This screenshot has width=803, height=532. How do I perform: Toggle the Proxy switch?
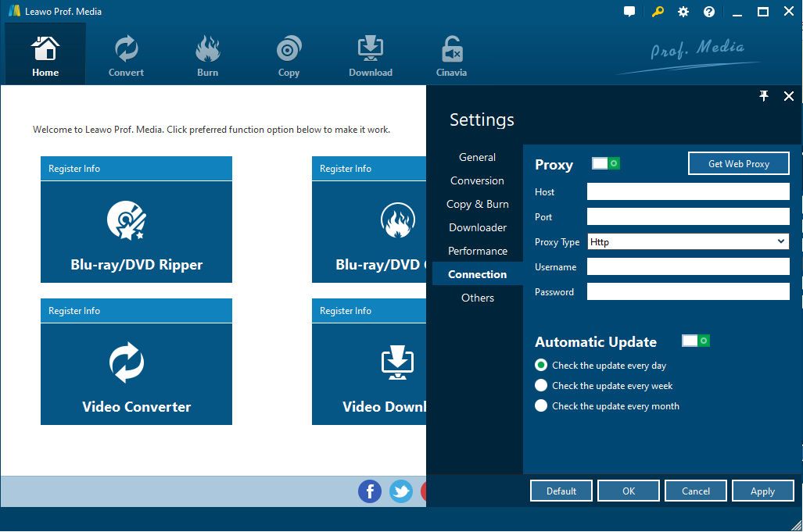coord(605,163)
